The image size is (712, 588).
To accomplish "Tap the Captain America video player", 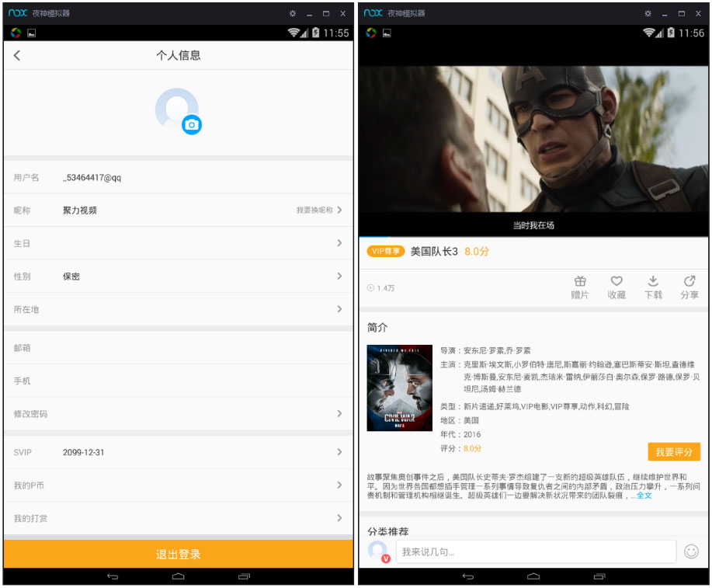I will point(533,138).
